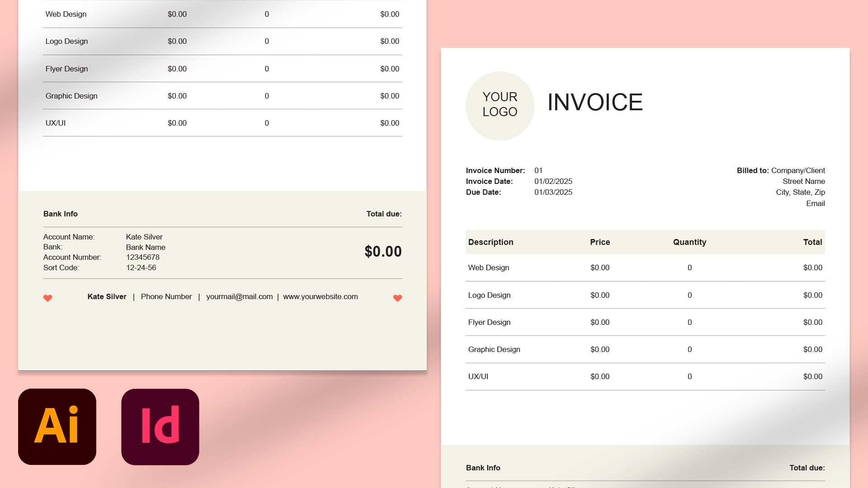Click bold Kate Silver in footer
The image size is (868, 488).
pyautogui.click(x=107, y=296)
